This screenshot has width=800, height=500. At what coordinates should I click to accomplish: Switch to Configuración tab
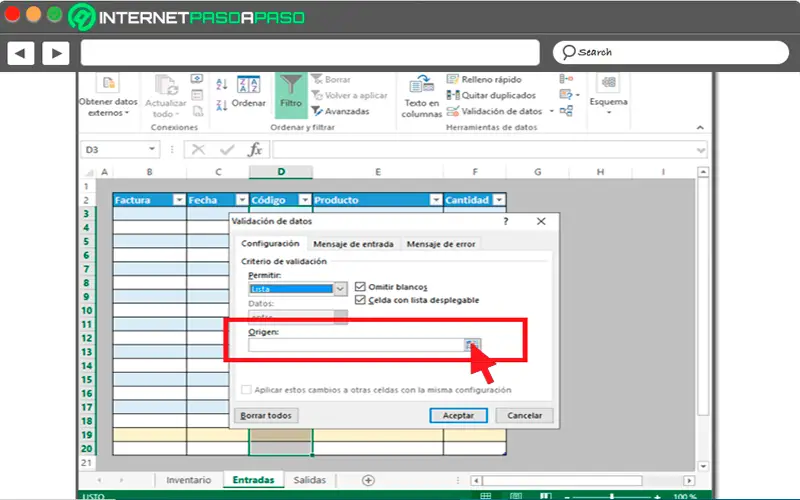270,243
